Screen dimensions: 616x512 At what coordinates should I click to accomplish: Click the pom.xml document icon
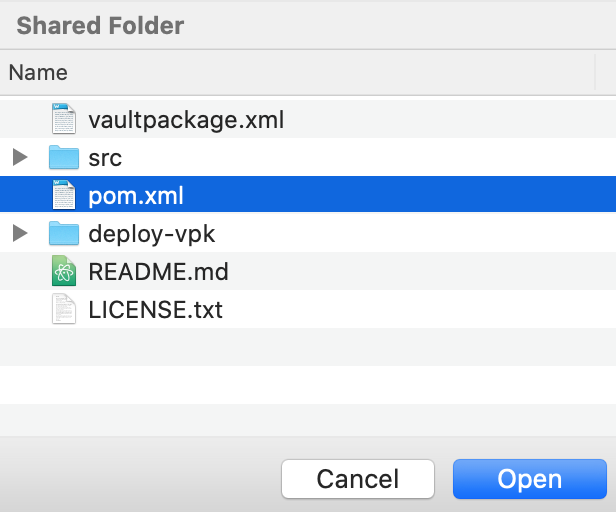click(x=64, y=195)
